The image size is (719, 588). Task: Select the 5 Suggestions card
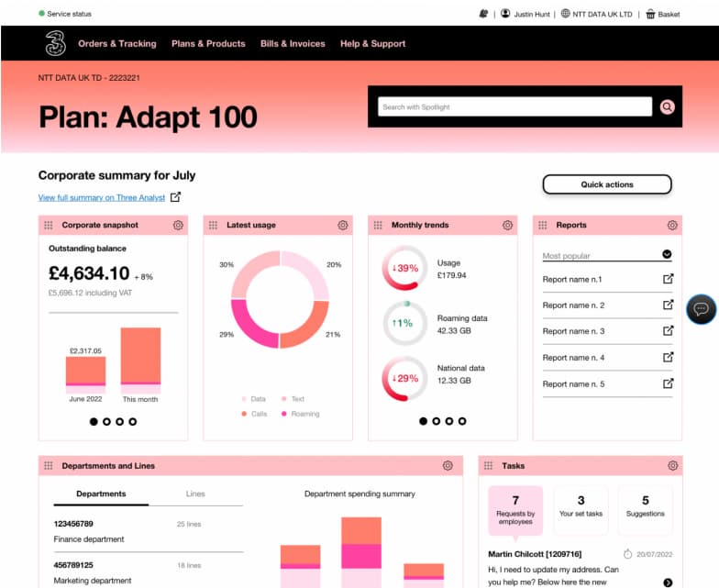(646, 510)
